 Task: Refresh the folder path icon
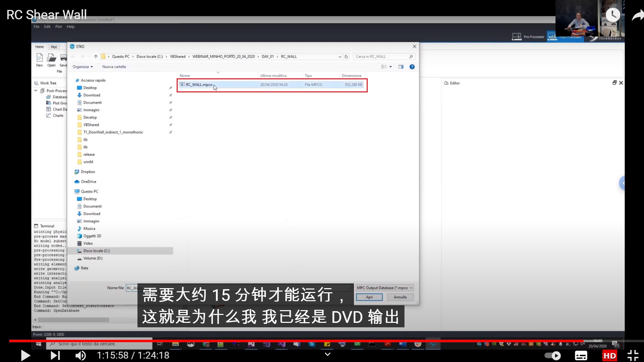point(346,57)
